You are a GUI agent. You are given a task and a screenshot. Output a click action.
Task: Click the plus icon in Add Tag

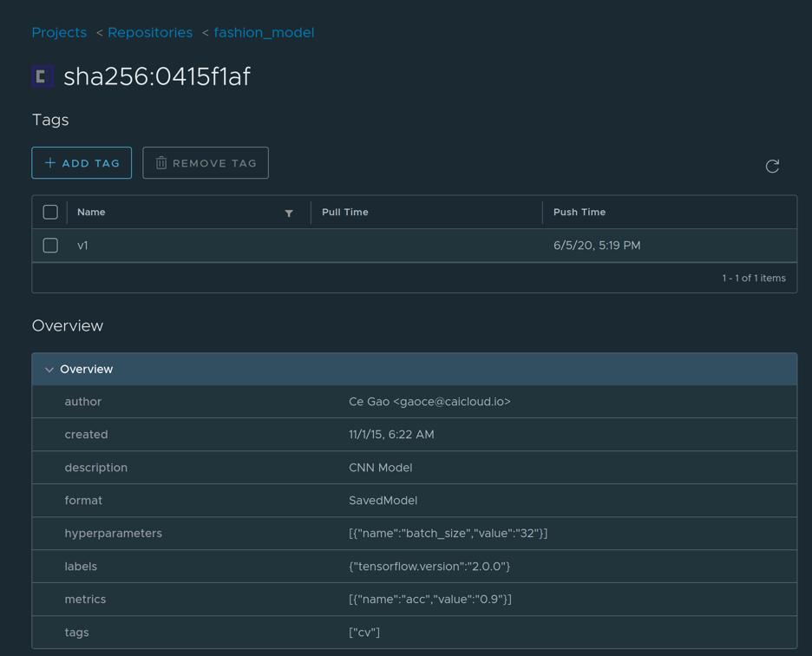[50, 163]
